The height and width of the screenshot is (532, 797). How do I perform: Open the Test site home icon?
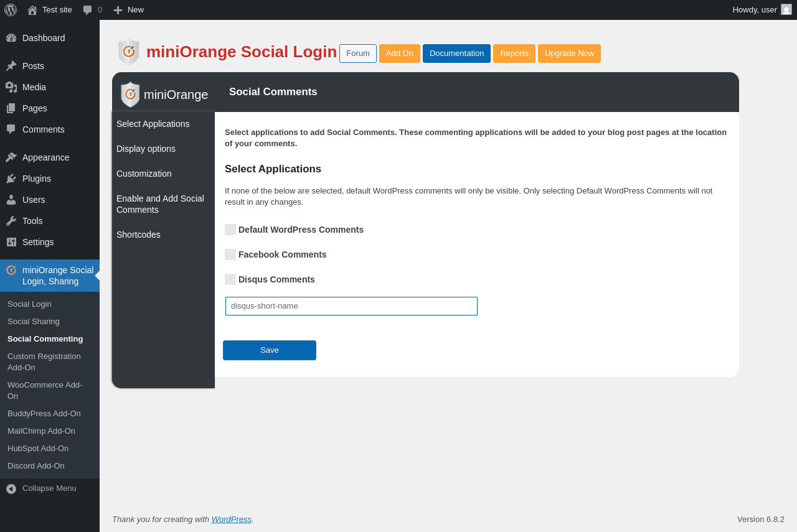[32, 10]
